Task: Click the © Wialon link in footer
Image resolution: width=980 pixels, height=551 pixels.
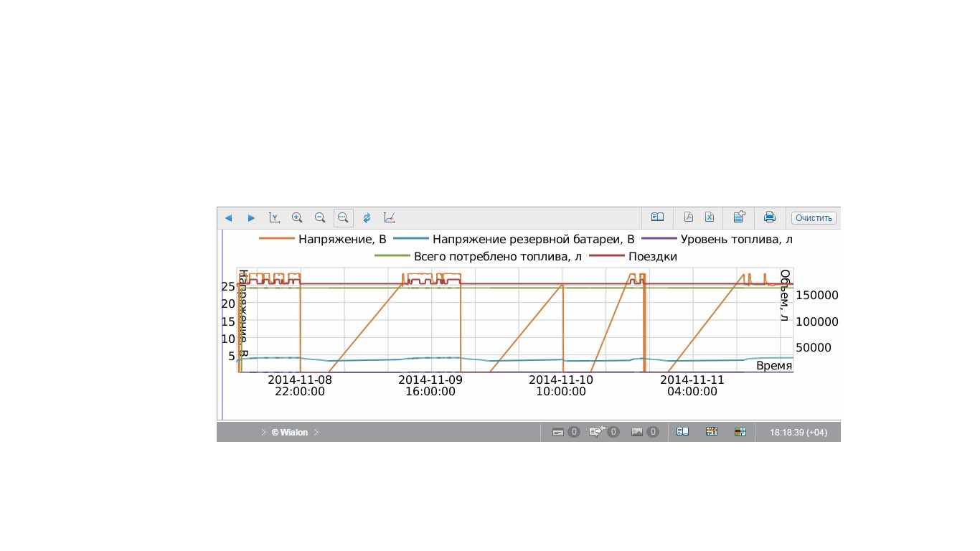Action: pyautogui.click(x=289, y=433)
